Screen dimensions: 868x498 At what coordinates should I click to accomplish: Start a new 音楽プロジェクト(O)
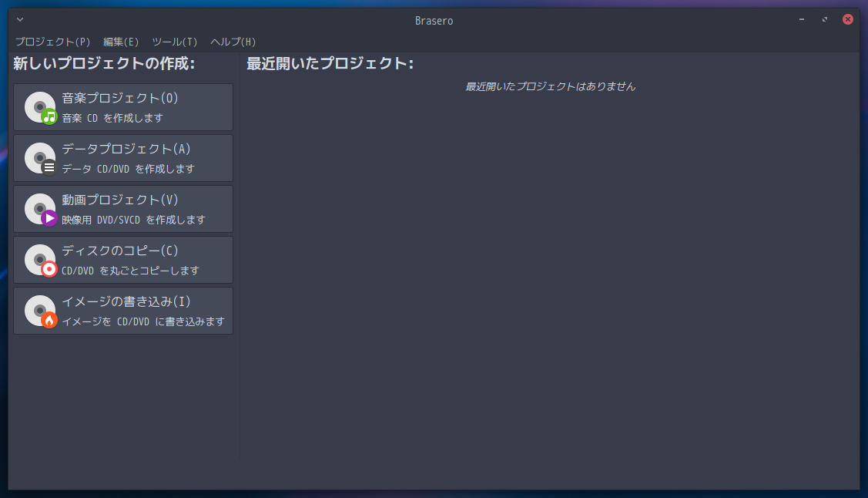tap(123, 107)
